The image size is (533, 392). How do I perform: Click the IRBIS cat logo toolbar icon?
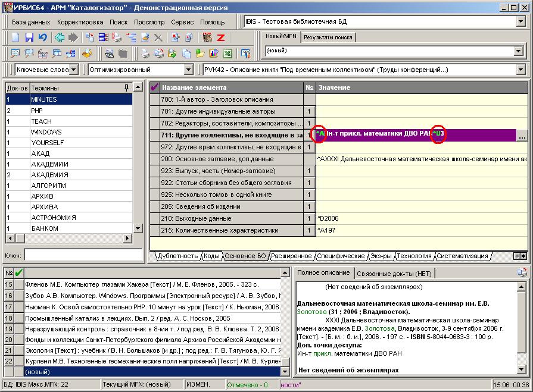click(x=207, y=37)
